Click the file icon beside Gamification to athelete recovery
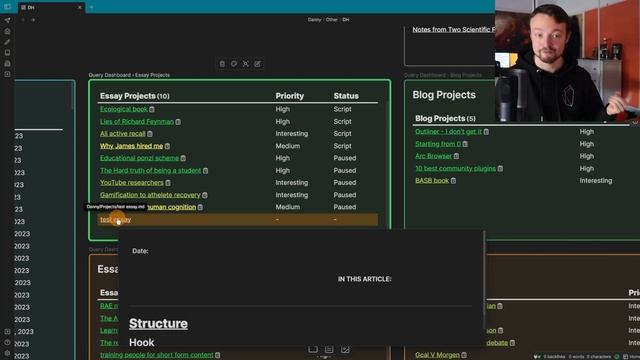The height and width of the screenshot is (360, 640). (x=205, y=195)
